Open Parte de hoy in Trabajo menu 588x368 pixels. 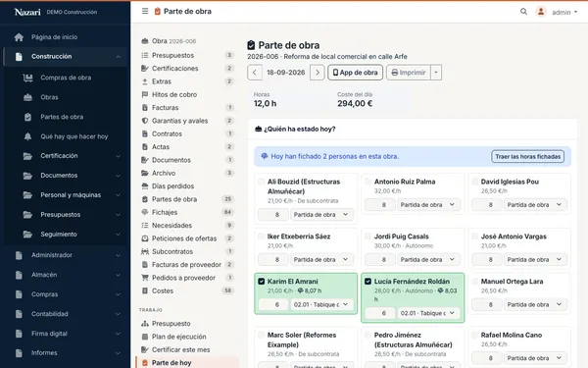click(x=187, y=363)
